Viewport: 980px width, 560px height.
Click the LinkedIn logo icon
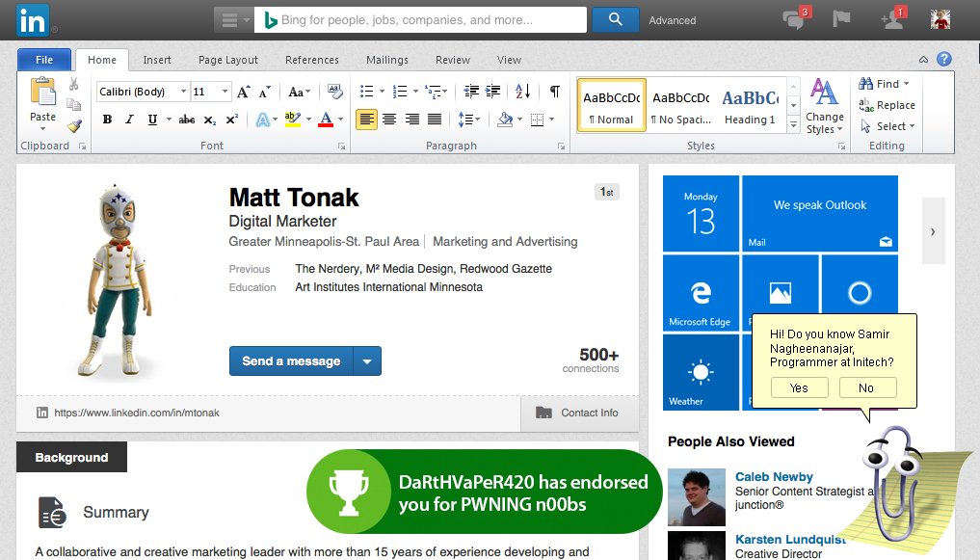click(33, 20)
